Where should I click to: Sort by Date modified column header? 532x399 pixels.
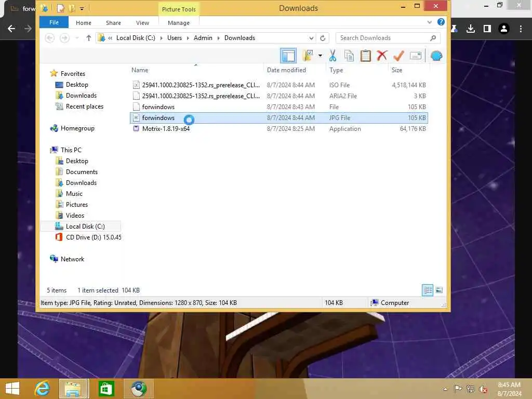[286, 70]
